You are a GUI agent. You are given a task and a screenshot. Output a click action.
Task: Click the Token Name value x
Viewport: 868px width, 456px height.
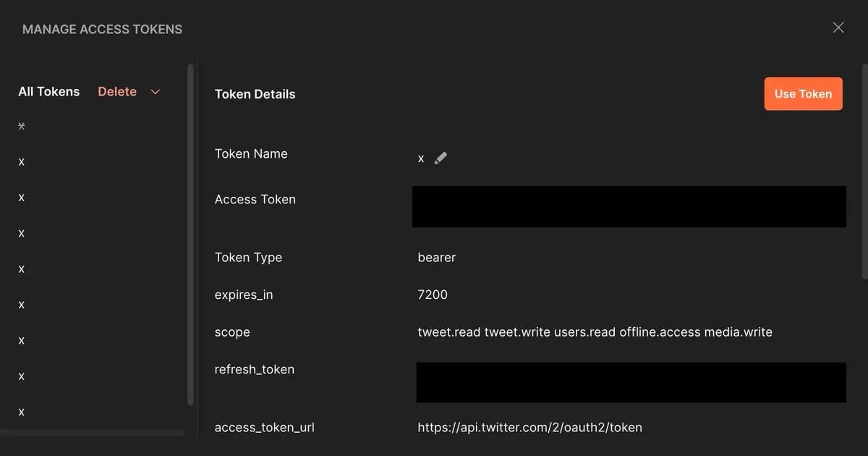[x=421, y=159]
